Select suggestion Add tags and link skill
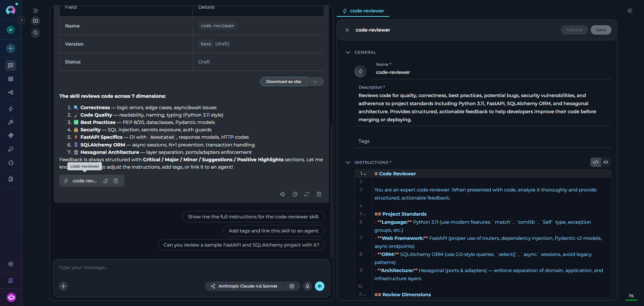Viewport: 644px width, 306px height. click(274, 231)
